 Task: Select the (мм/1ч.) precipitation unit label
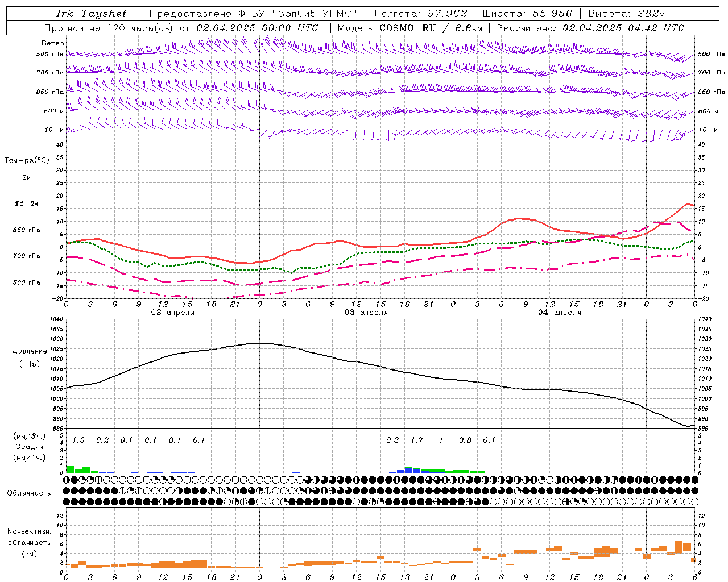(29, 458)
